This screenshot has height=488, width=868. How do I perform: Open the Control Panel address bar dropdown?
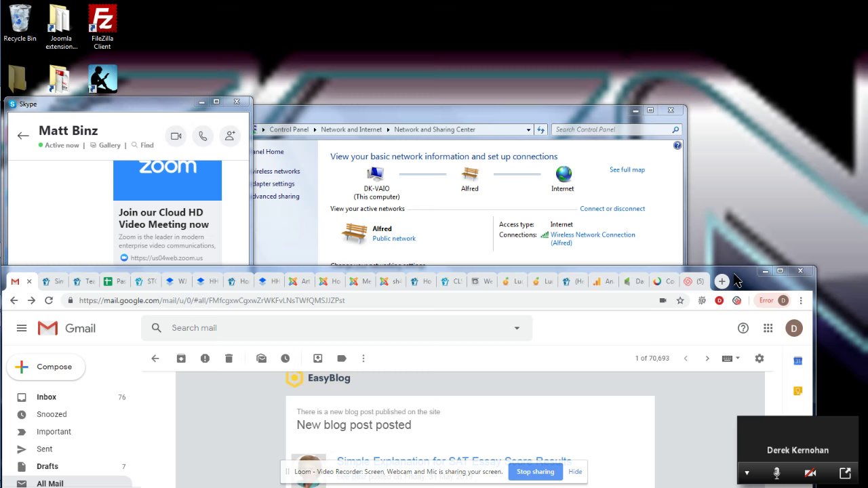coord(528,129)
